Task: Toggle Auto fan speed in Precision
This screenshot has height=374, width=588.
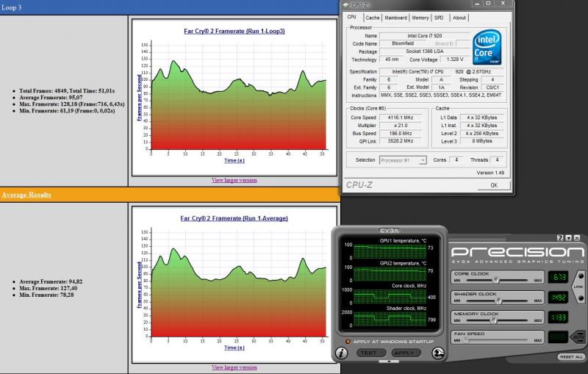Action: point(578,337)
